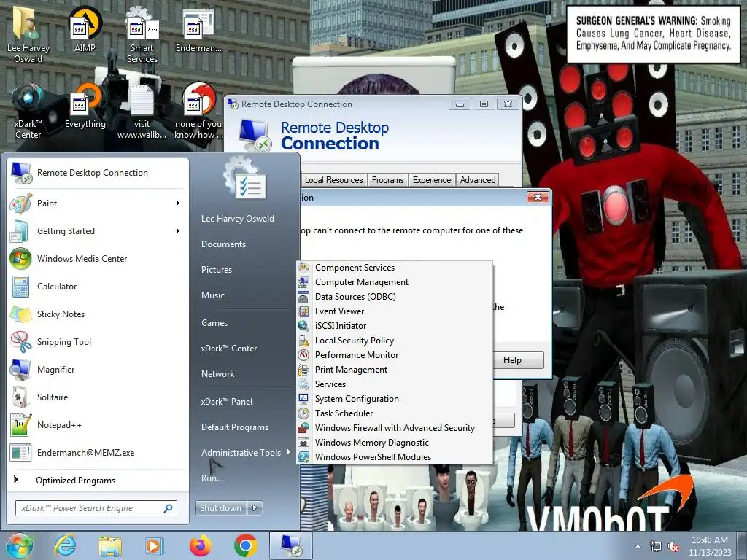The width and height of the screenshot is (747, 560).
Task: Expand the Getting Started jump list arrow
Action: (x=178, y=231)
